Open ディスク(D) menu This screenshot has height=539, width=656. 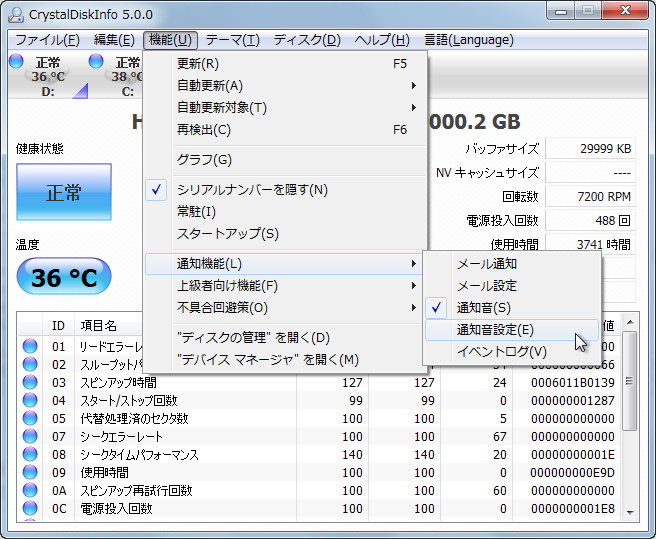pyautogui.click(x=307, y=40)
